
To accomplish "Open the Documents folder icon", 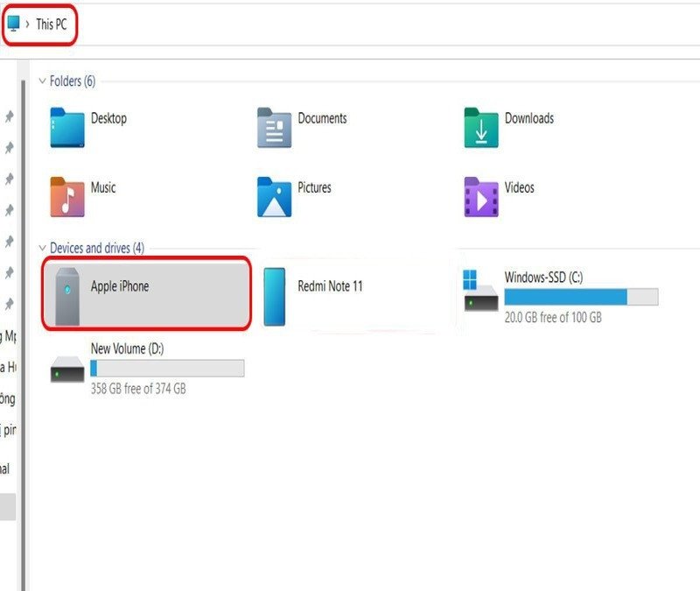I will pyautogui.click(x=274, y=128).
